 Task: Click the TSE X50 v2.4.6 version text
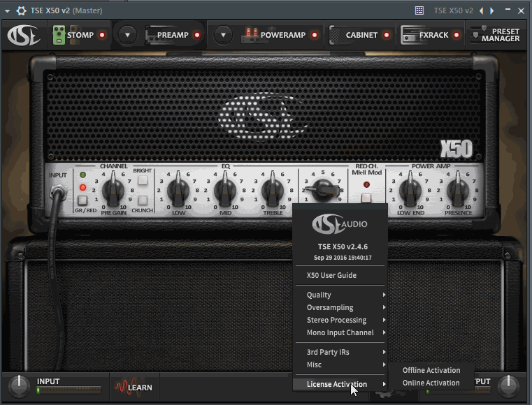[343, 246]
